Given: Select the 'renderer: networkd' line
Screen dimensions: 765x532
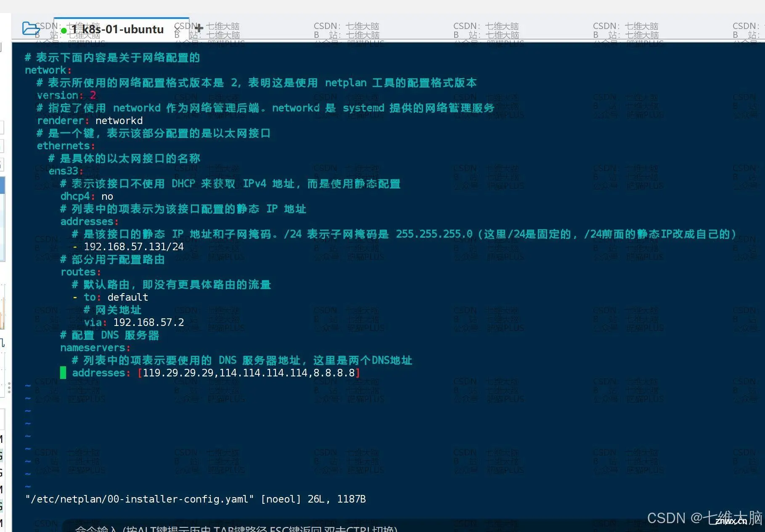Looking at the screenshot, I should 90,121.
